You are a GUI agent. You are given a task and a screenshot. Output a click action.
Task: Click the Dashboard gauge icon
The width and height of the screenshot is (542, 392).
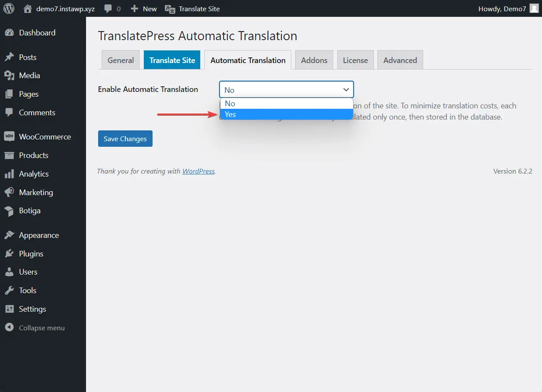[x=9, y=33]
